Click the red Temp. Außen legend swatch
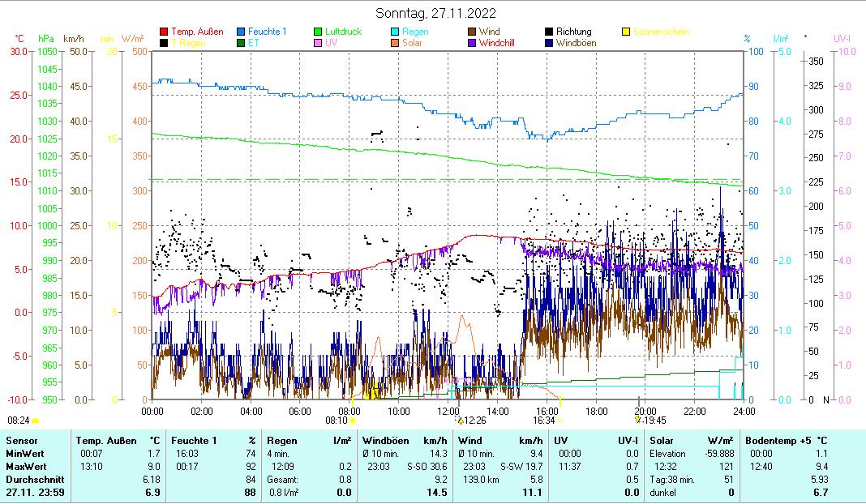This screenshot has height=504, width=866. pyautogui.click(x=164, y=32)
